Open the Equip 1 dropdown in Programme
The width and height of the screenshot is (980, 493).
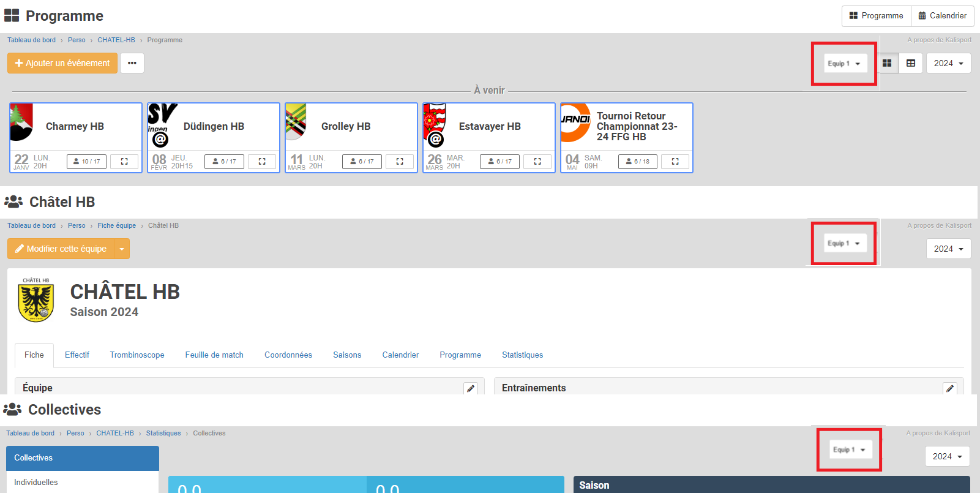click(844, 64)
